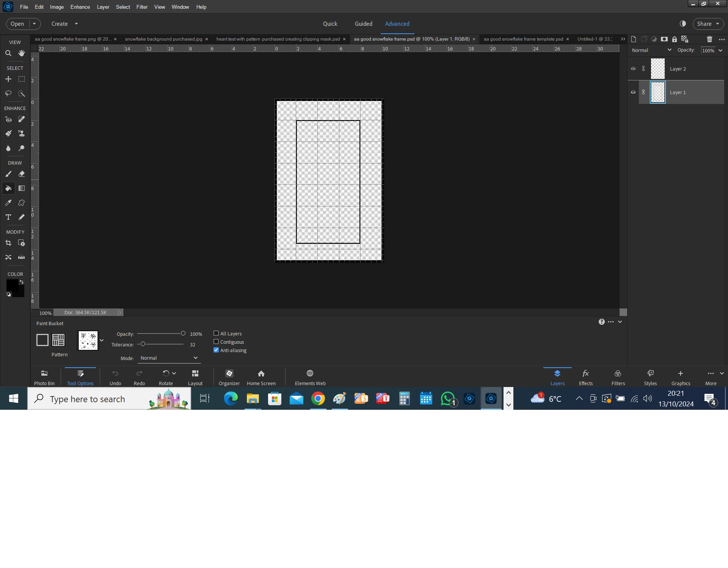The width and height of the screenshot is (728, 568).
Task: Select the Crop tool
Action: click(x=8, y=243)
